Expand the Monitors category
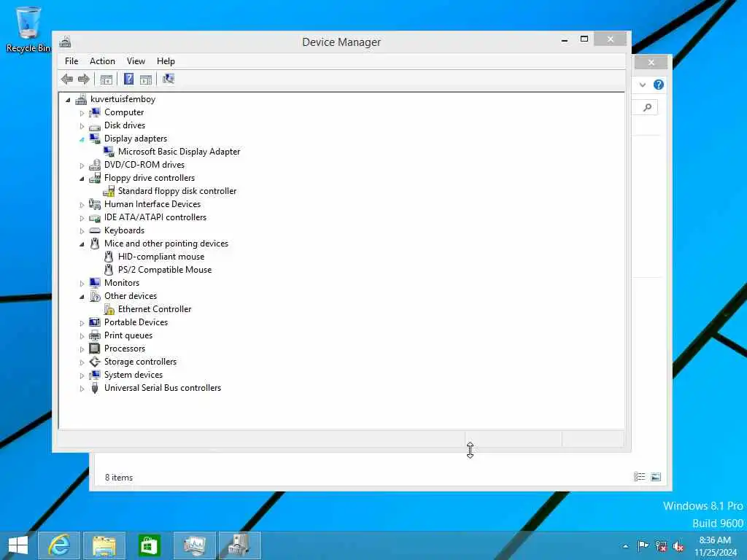 pyautogui.click(x=82, y=284)
